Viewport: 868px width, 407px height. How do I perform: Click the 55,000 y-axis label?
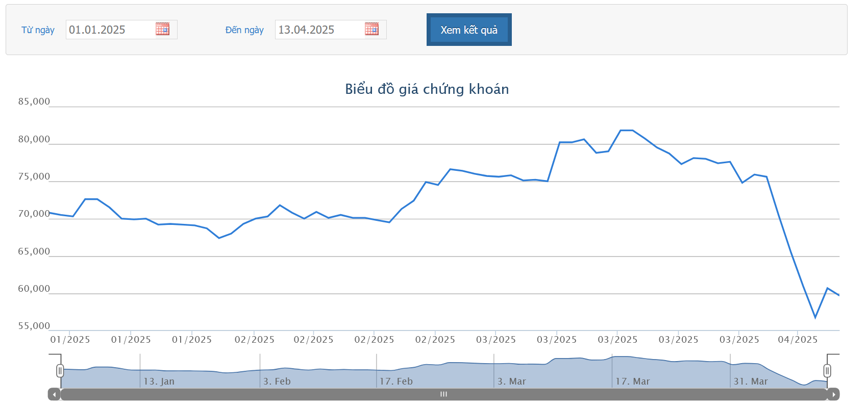click(x=34, y=326)
